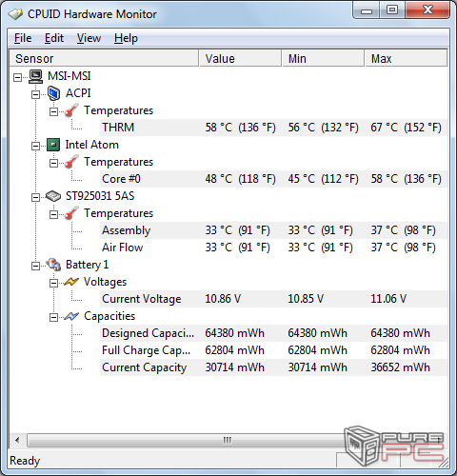Open the Edit menu

[54, 38]
